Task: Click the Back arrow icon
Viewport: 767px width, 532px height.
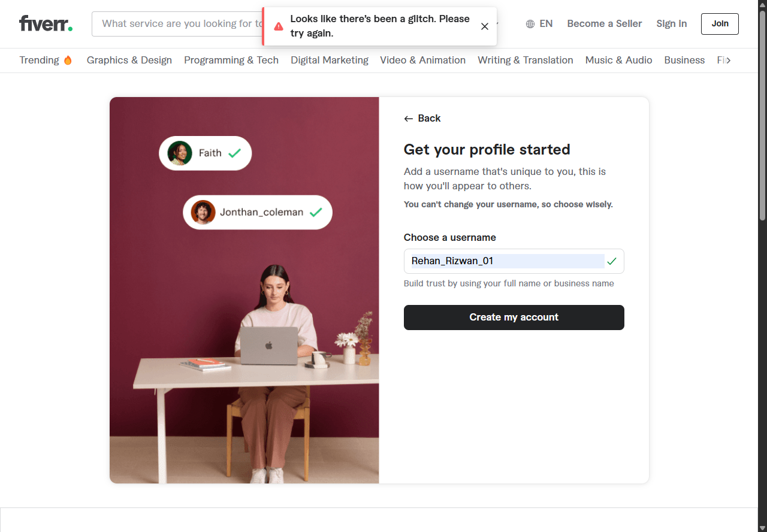Action: [409, 119]
